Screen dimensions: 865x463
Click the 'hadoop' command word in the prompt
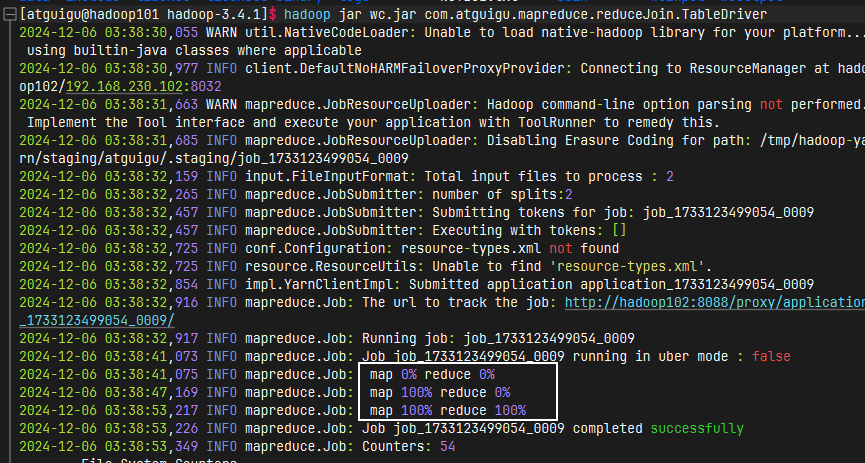[308, 14]
